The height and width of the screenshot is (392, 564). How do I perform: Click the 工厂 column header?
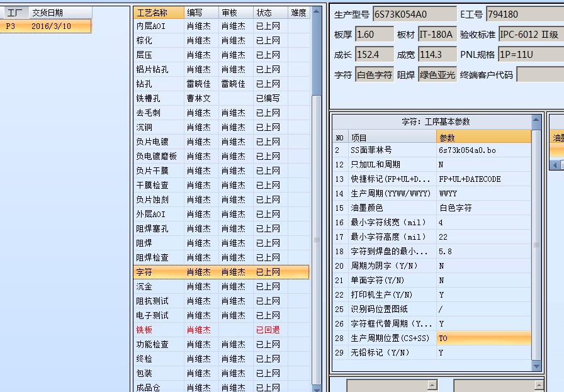[14, 13]
